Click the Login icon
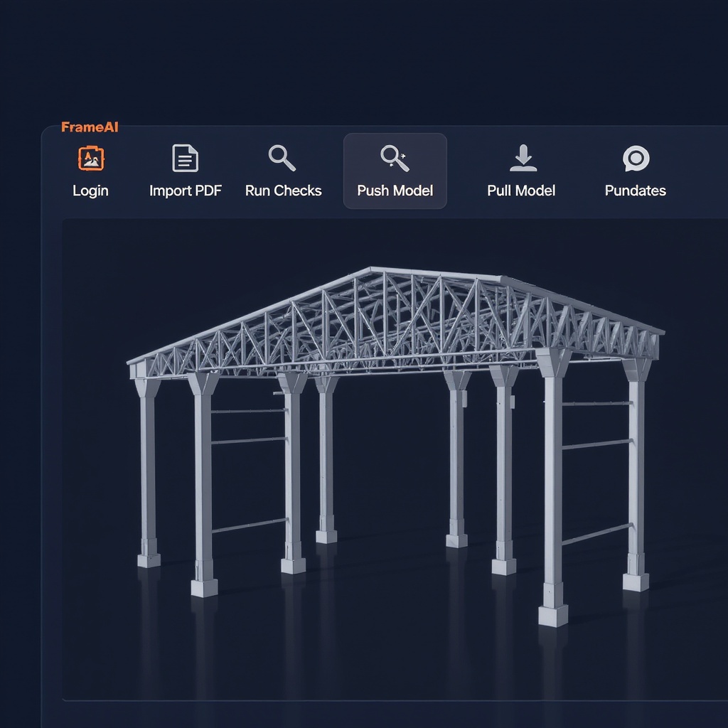This screenshot has height=728, width=728. coord(91,159)
